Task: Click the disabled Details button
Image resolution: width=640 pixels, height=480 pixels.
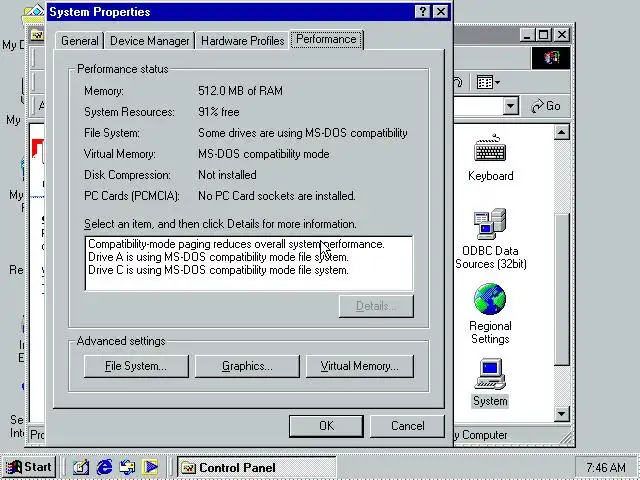Action: 376,306
